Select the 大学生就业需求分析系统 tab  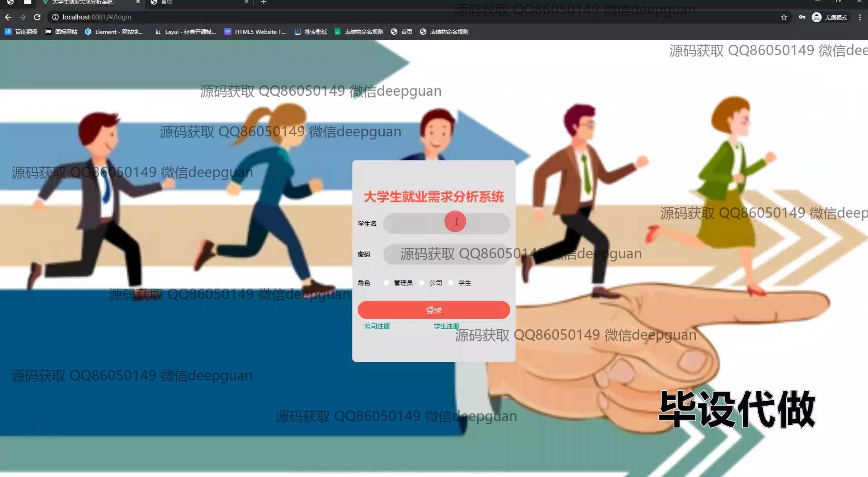[x=90, y=2]
